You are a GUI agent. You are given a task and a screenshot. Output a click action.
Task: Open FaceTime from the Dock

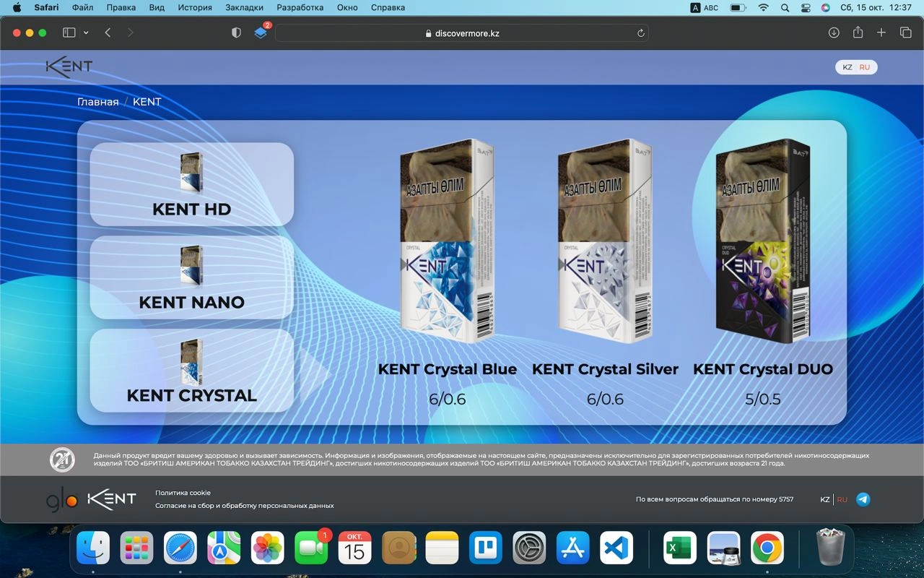click(x=311, y=548)
